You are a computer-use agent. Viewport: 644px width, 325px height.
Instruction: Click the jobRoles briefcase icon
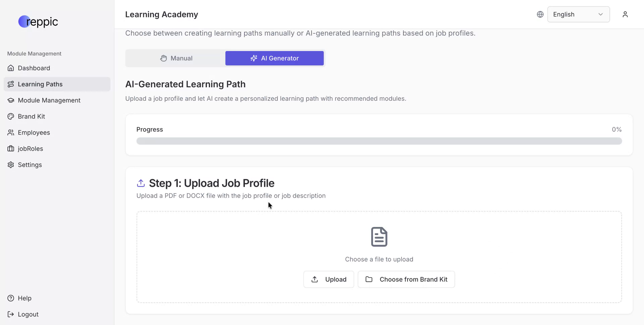(x=11, y=149)
